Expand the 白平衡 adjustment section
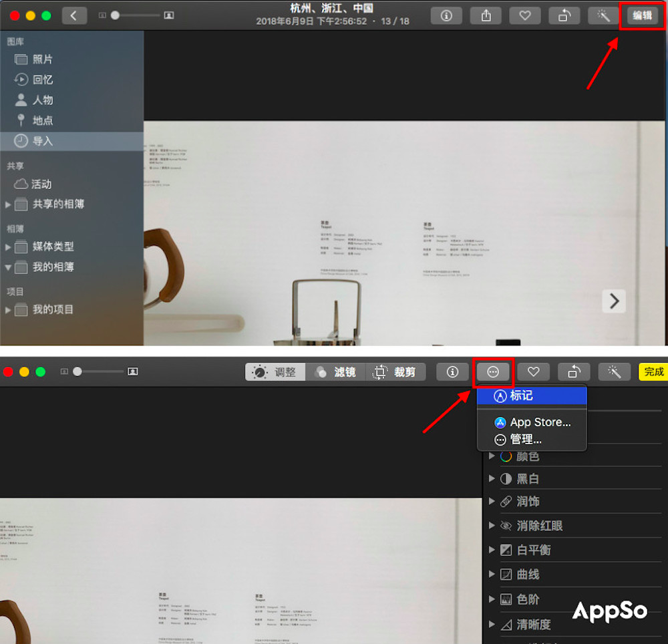The image size is (668, 644). coord(492,550)
